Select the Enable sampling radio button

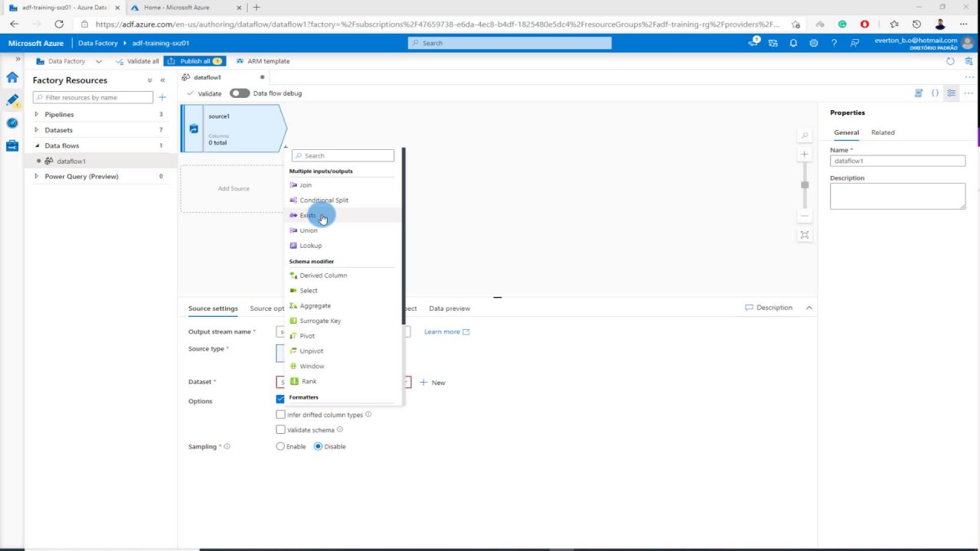click(280, 447)
